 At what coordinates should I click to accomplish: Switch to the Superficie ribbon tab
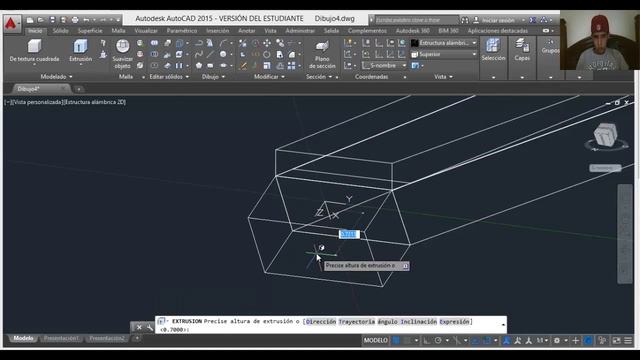pos(90,31)
